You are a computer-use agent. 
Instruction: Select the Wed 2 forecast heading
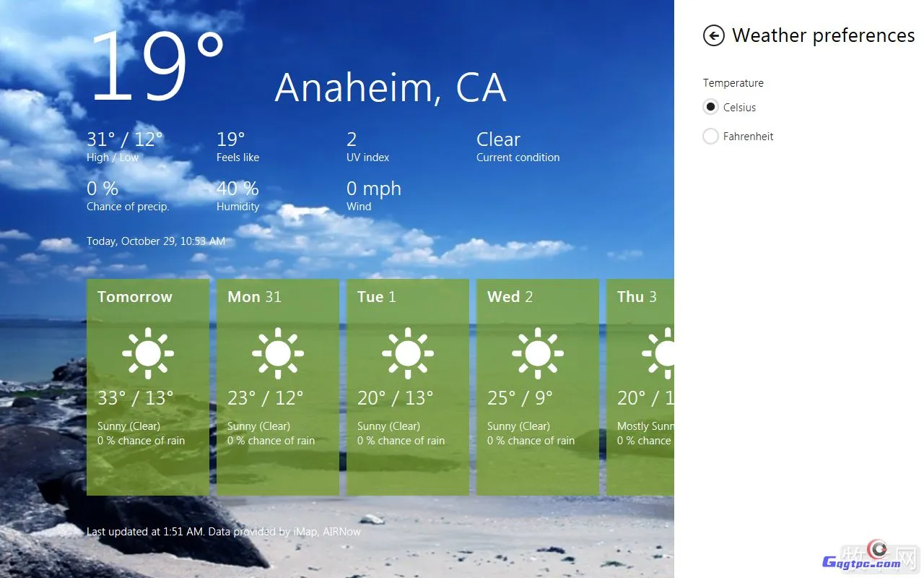[x=510, y=297]
